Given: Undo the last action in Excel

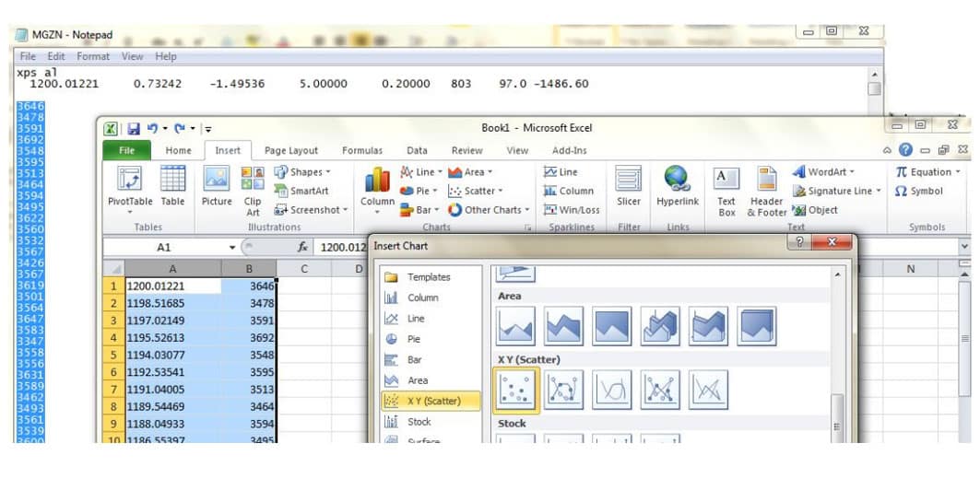Looking at the screenshot, I should pos(152,129).
